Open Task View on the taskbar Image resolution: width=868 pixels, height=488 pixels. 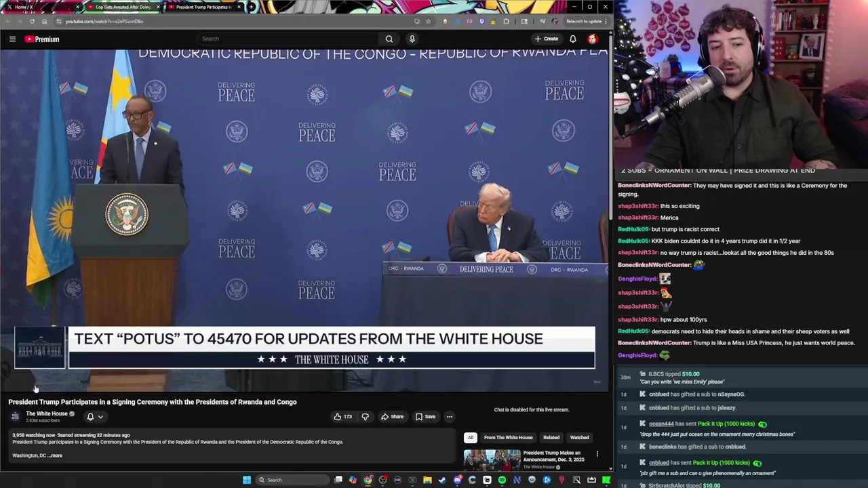pos(338,480)
